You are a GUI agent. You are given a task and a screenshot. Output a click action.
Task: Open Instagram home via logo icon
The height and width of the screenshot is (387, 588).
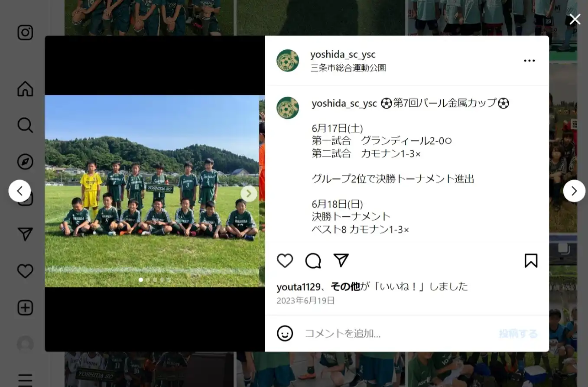[25, 33]
